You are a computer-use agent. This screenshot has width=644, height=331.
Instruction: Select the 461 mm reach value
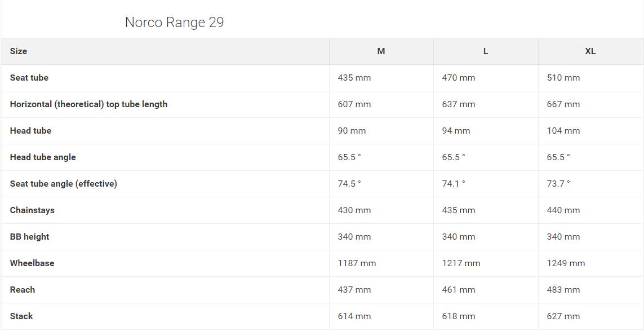click(459, 290)
